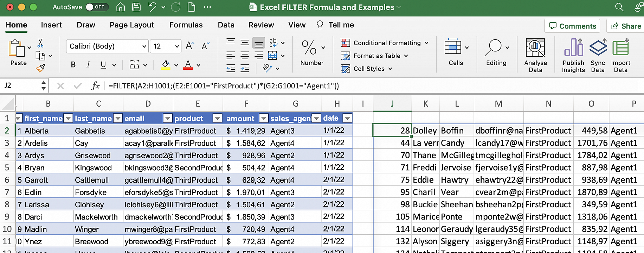Open Cell Styles menu

[x=366, y=69]
